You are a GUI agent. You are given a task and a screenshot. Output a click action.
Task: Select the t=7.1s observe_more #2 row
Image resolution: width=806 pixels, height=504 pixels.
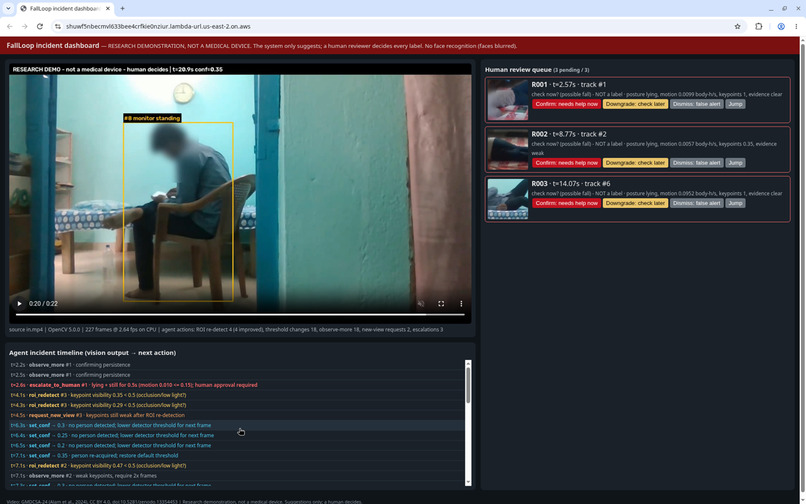click(236, 476)
